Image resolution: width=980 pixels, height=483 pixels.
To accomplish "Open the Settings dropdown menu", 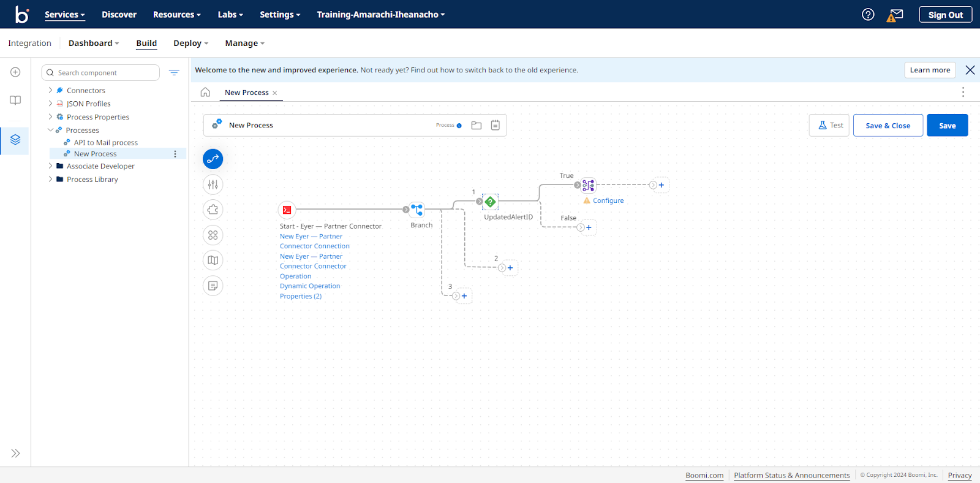I will [280, 14].
